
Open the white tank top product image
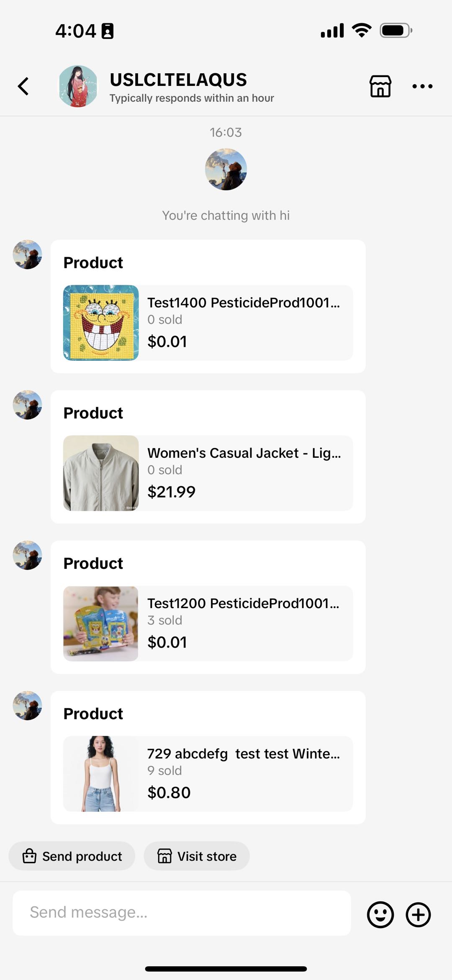pos(101,774)
